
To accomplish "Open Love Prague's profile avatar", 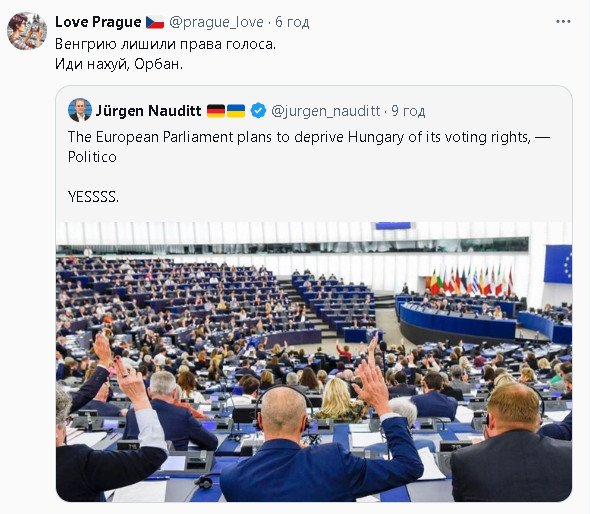I will (x=27, y=31).
